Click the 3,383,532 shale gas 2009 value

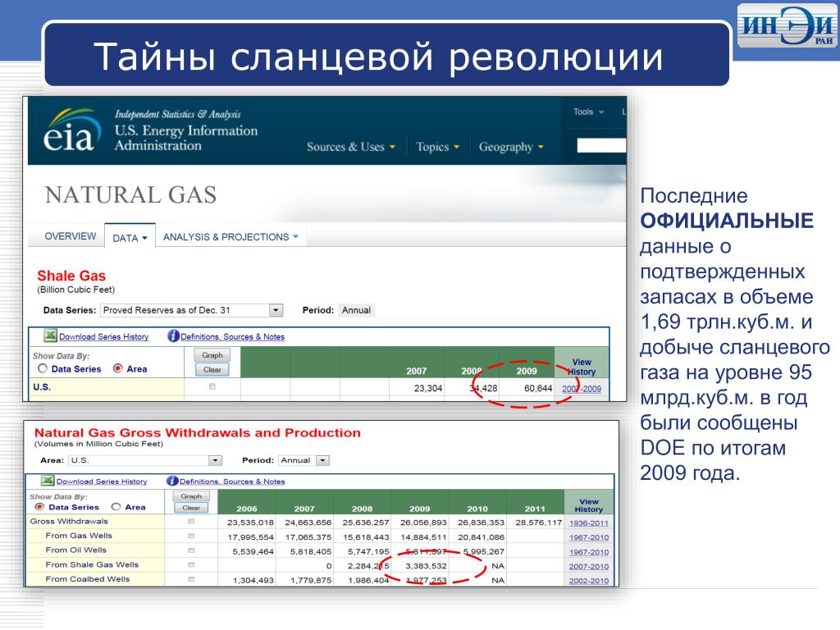point(426,566)
